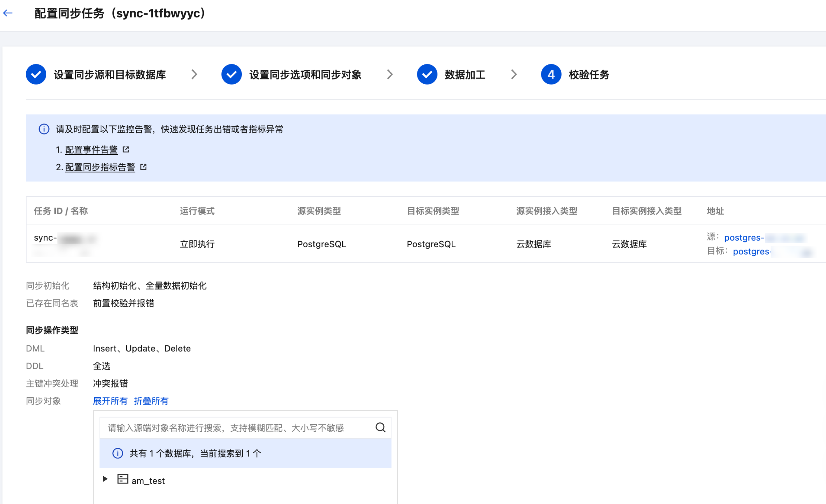Open 配置同步指标告警 link
Screen dimensions: 826x504
coord(100,167)
